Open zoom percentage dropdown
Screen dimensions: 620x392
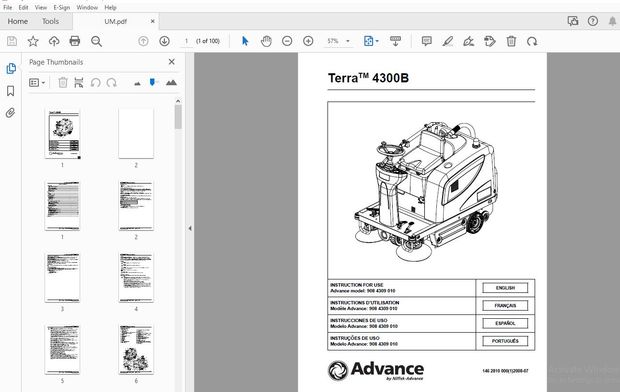tap(348, 41)
